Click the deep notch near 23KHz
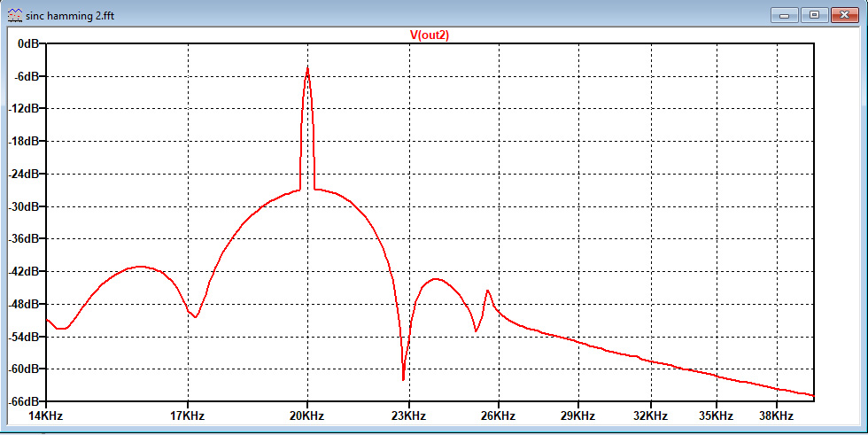Viewport: 868px width, 435px height. [403, 378]
